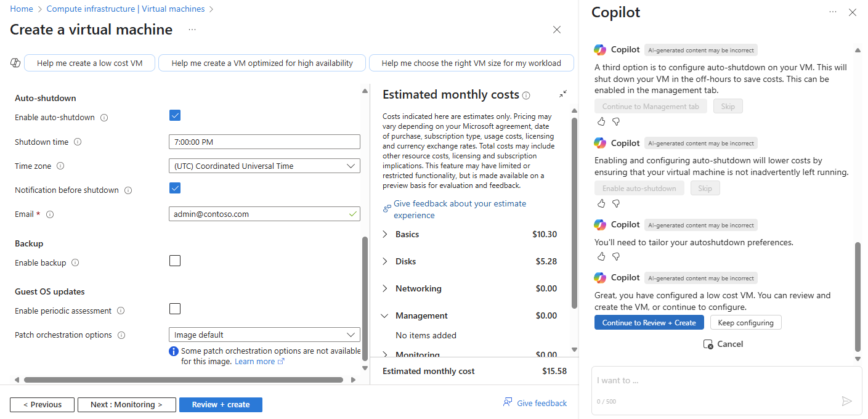Screen dimensions: 868x419
Task: Open the Learn more link
Action: pyautogui.click(x=254, y=362)
